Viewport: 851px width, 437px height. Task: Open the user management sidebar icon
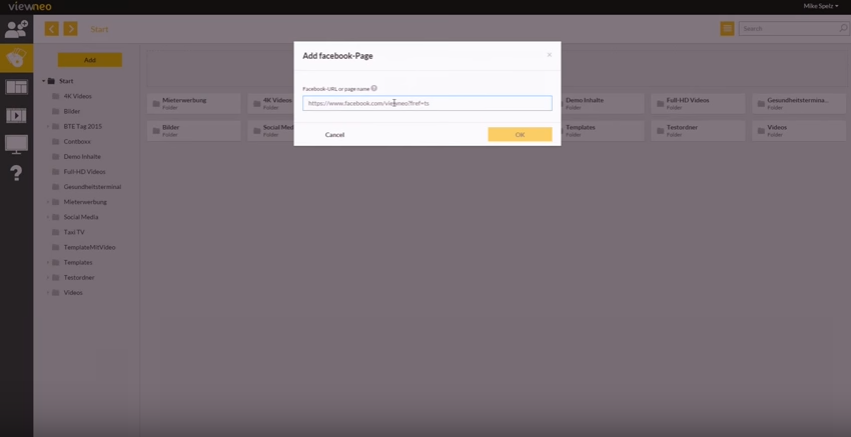click(16, 29)
